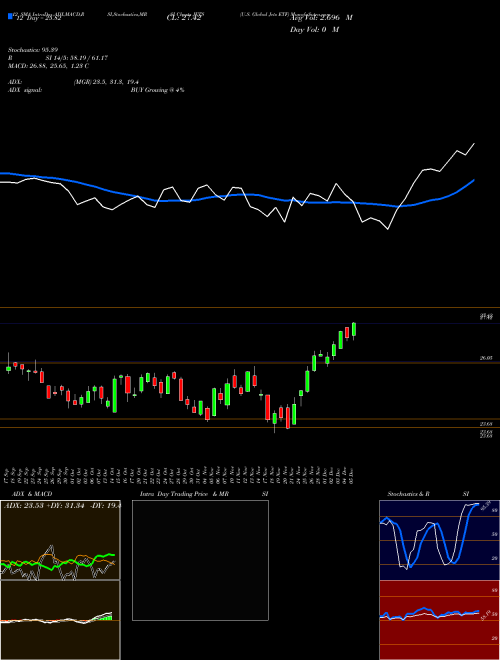Click the '(MGR) 23.5, 31.3, 19.4' ADX values
Screen dimensions: 500x660
[106, 82]
